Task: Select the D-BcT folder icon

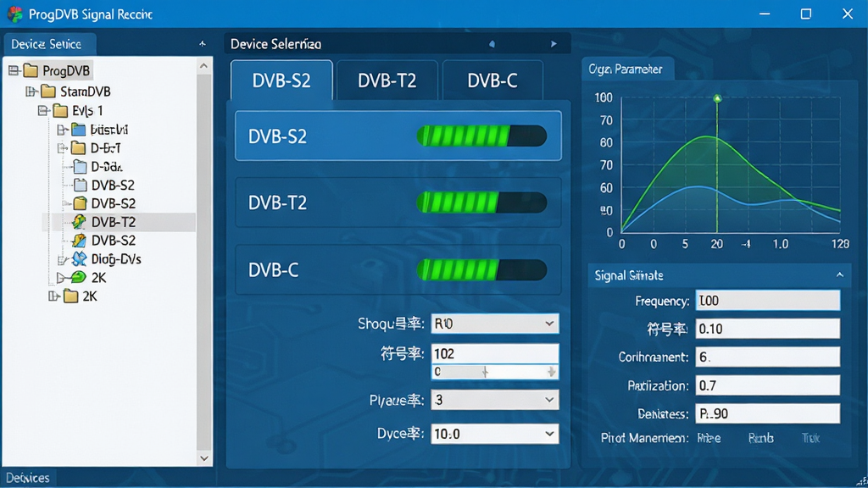Action: tap(79, 147)
